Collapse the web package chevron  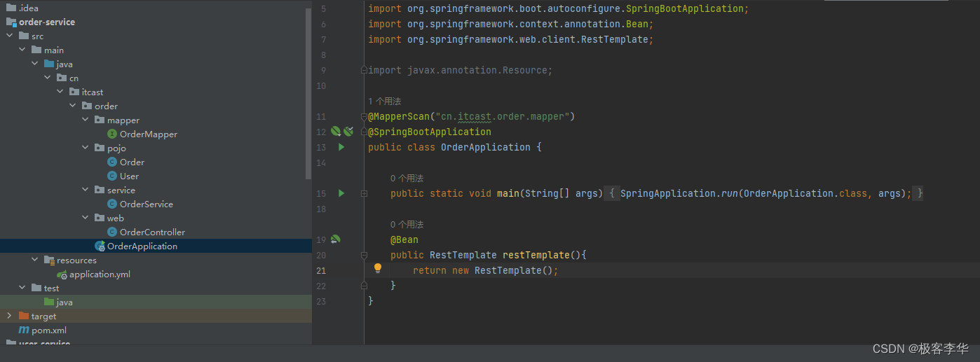(86, 218)
